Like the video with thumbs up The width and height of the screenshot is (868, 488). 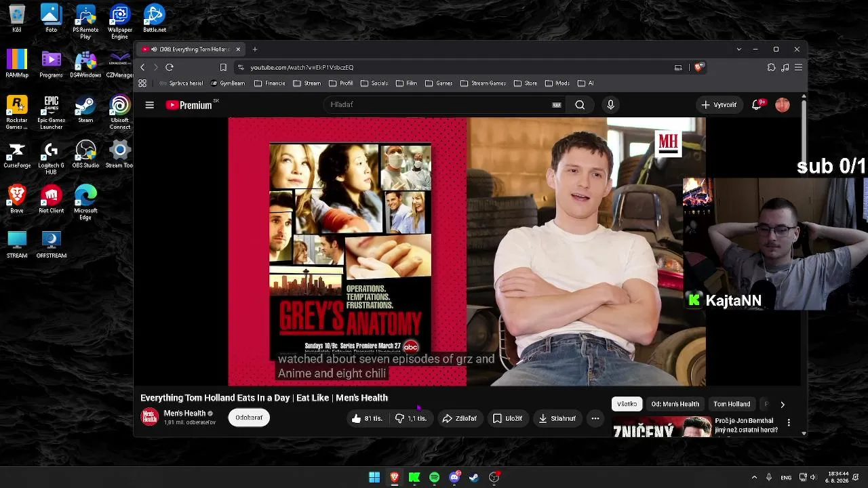point(366,419)
